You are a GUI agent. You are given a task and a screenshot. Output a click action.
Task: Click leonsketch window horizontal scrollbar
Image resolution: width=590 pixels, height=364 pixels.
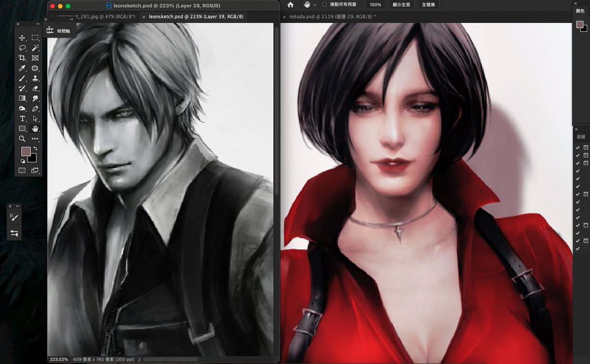171,360
